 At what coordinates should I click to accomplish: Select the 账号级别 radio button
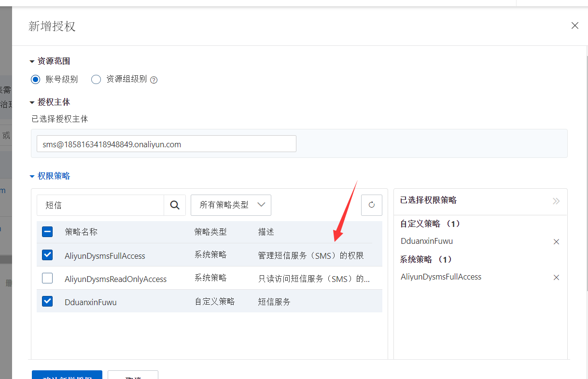(36, 79)
